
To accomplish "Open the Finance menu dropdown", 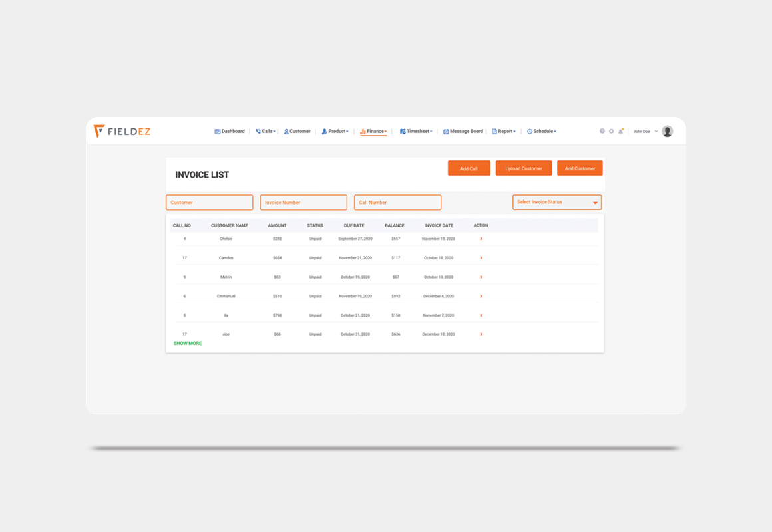I will pyautogui.click(x=373, y=132).
